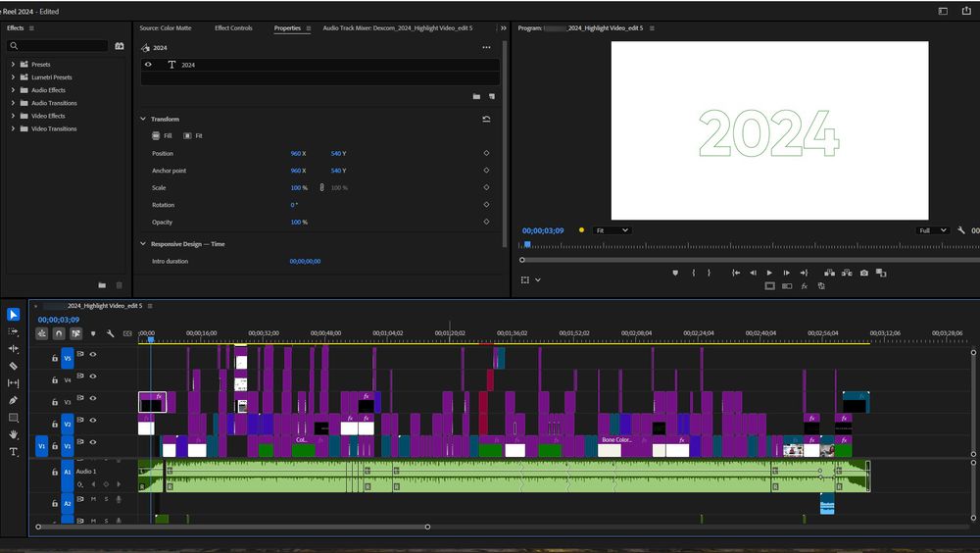Toggle visibility of the 2024 text layer
The width and height of the screenshot is (980, 553).
point(149,65)
